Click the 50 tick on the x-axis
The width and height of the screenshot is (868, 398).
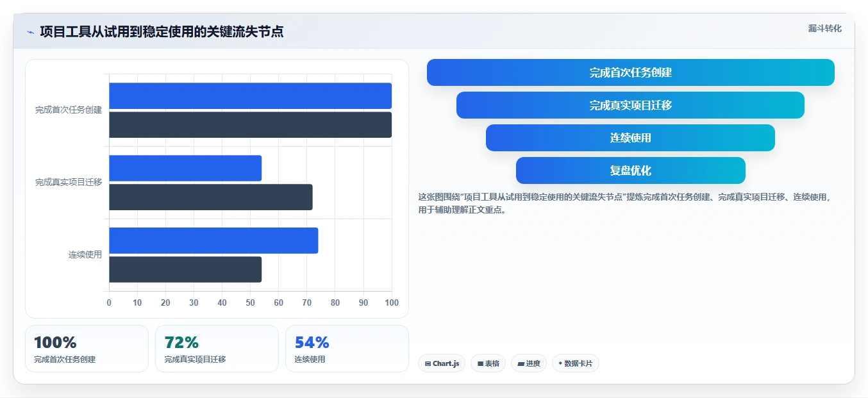pyautogui.click(x=250, y=303)
